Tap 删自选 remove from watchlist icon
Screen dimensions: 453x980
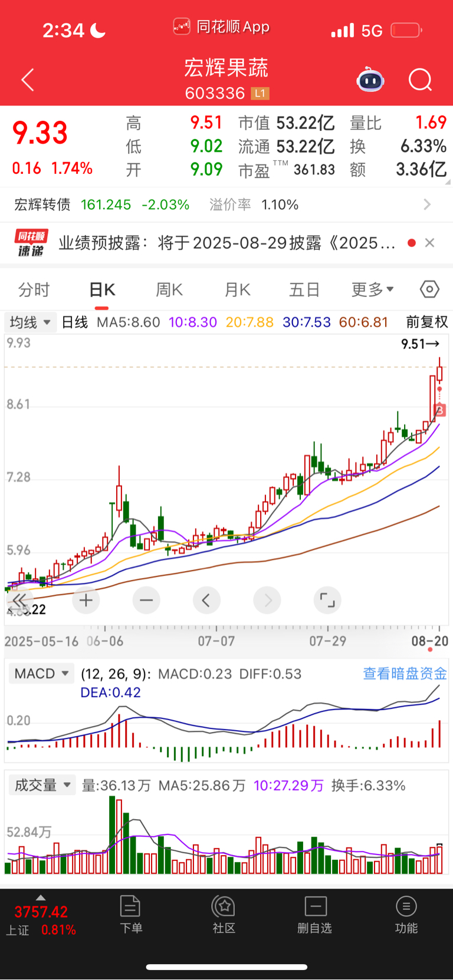coord(315,914)
